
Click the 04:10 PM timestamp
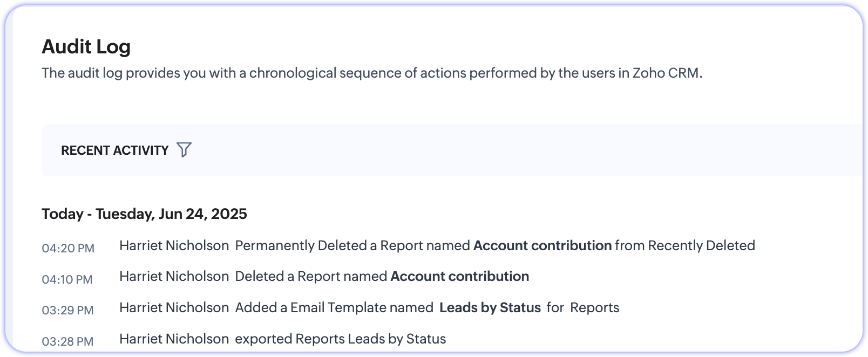67,280
